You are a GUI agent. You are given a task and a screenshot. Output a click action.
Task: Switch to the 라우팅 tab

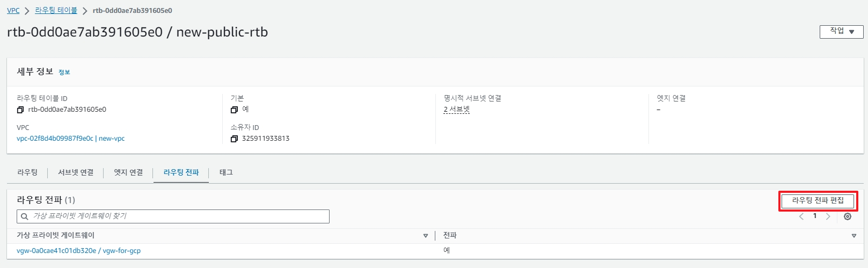pyautogui.click(x=27, y=172)
